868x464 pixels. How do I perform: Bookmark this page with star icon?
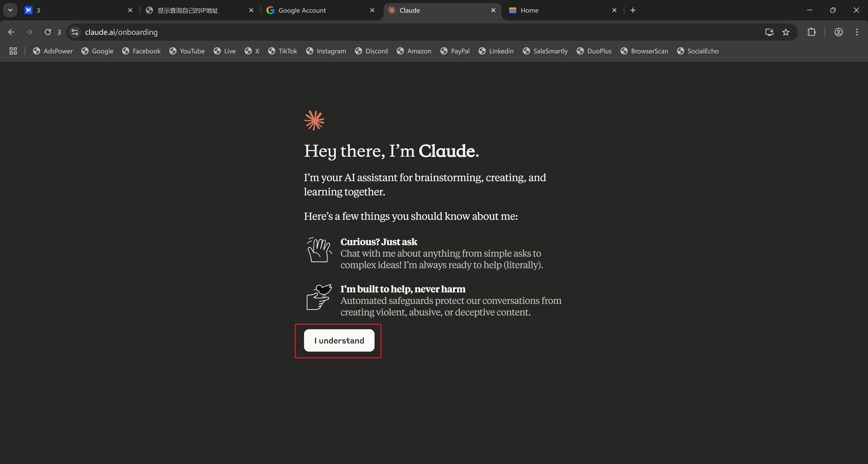coord(786,32)
